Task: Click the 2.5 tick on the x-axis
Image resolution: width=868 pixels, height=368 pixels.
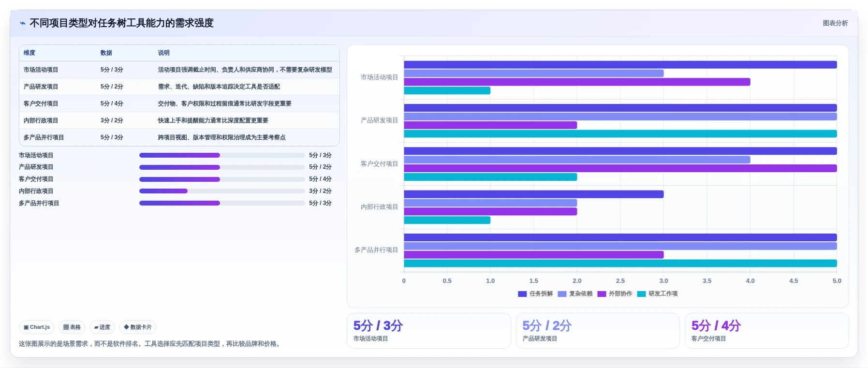Action: click(620, 281)
